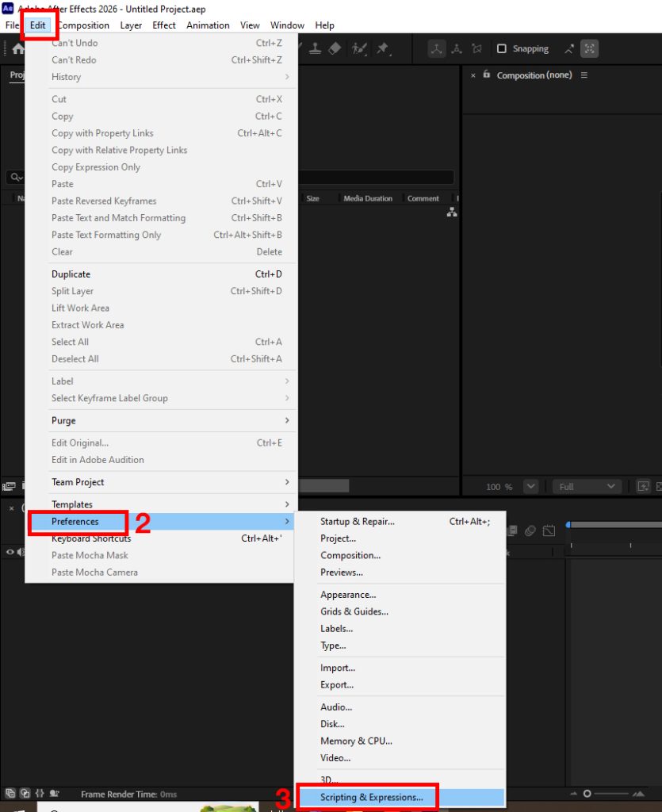
Task: Click the blue time navigator start handle
Action: point(568,525)
